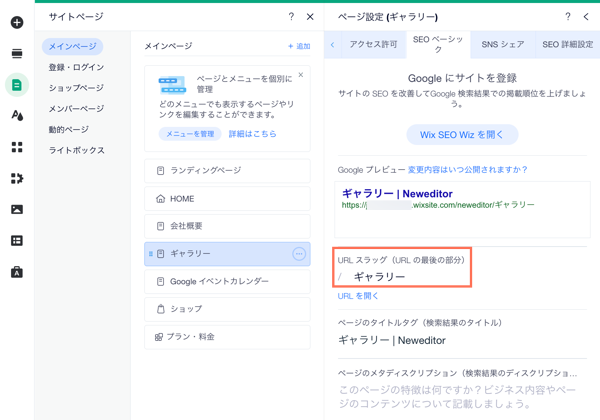The image size is (600, 420).
Task: Dismiss the menu management tip card
Action: pyautogui.click(x=301, y=75)
